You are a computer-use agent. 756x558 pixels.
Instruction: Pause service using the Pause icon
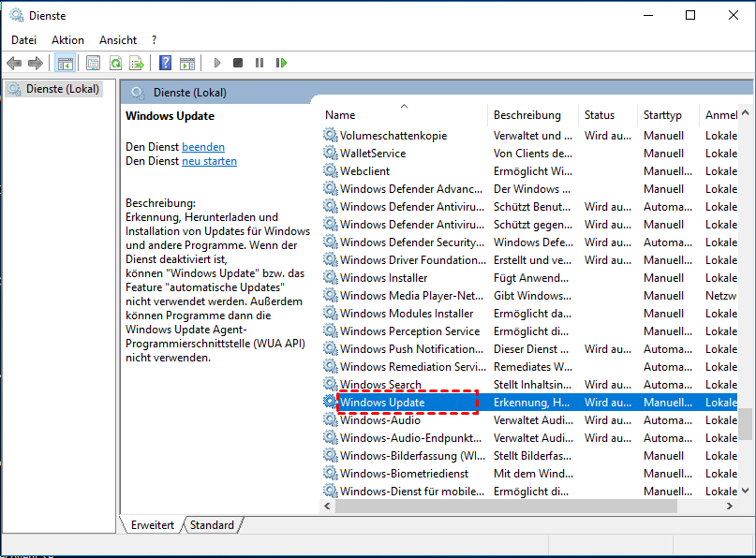pos(259,63)
